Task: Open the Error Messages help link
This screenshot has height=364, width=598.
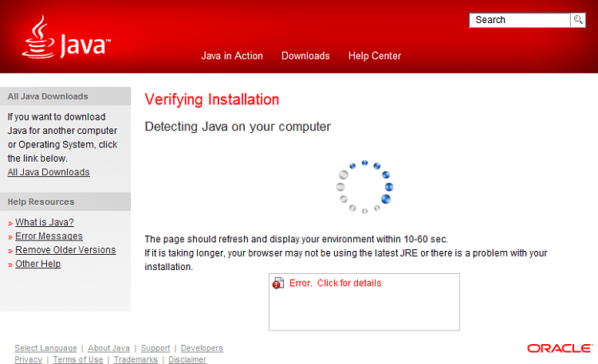Action: (x=49, y=237)
